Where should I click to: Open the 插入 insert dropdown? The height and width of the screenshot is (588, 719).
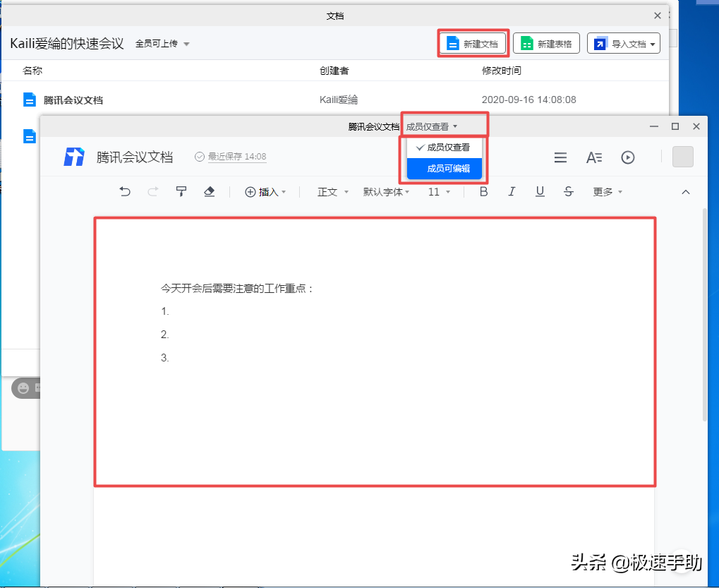[x=265, y=192]
